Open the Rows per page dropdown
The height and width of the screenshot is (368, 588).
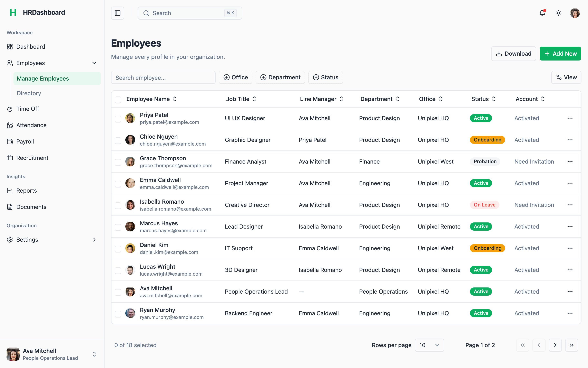[429, 345]
